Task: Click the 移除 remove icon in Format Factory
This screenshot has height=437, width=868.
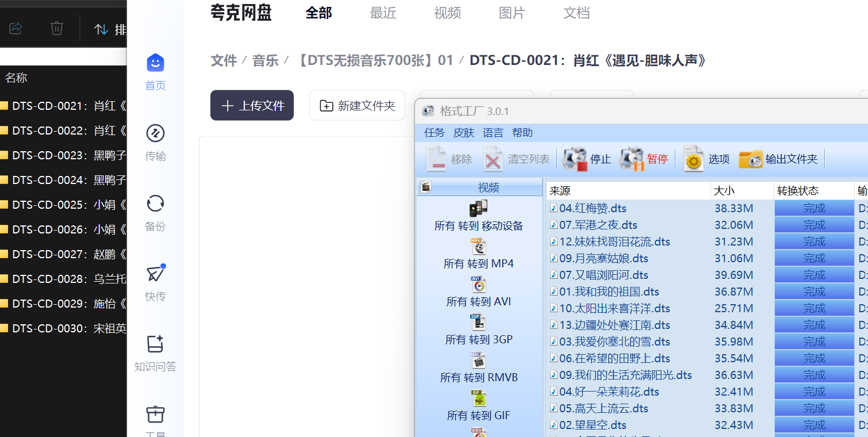Action: click(436, 159)
